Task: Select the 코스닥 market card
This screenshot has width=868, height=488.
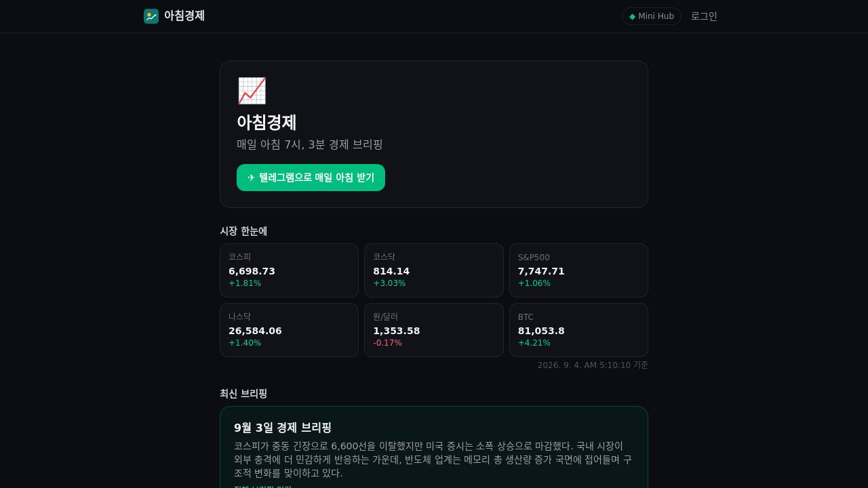Action: click(x=434, y=270)
